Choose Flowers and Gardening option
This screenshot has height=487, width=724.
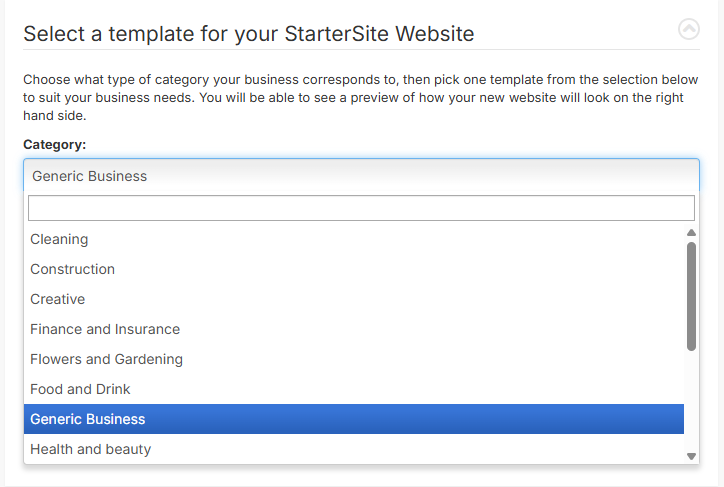354,359
